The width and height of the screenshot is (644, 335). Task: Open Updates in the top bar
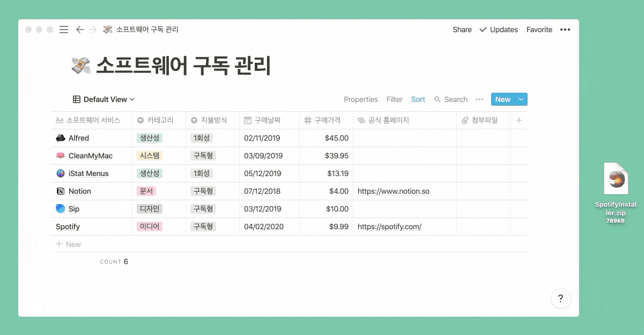pos(499,30)
